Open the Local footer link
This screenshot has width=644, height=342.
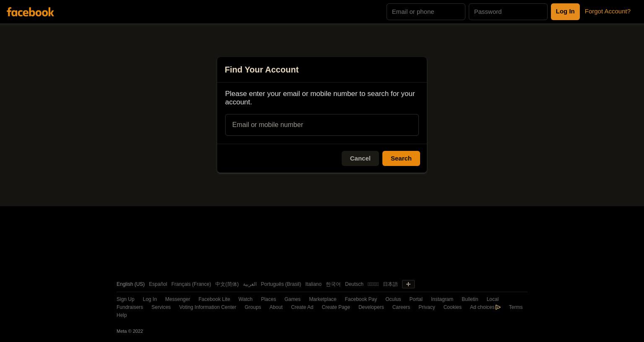point(492,299)
